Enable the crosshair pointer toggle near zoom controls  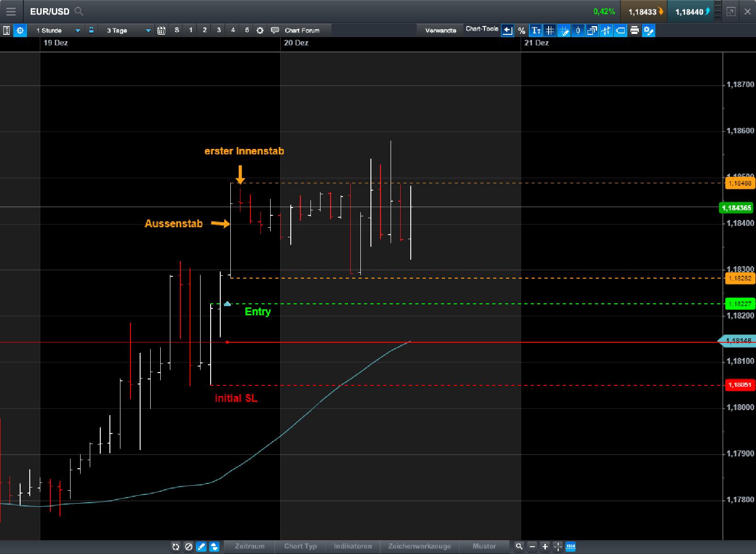pyautogui.click(x=558, y=546)
